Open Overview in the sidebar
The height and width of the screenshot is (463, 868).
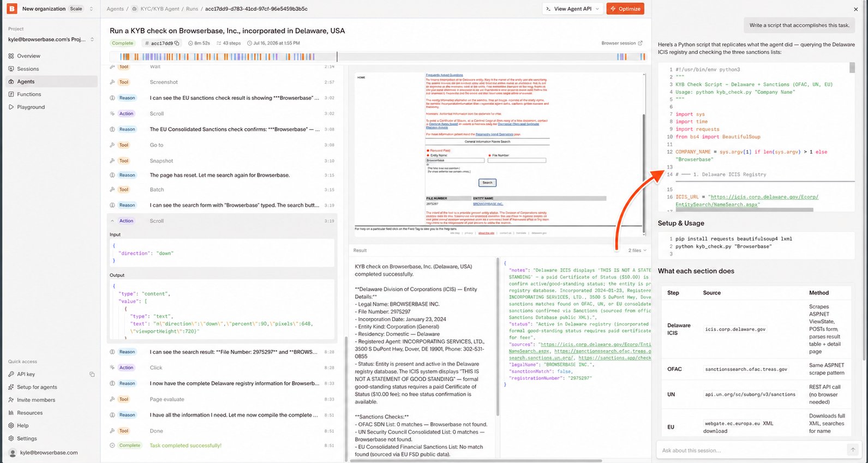tap(28, 56)
